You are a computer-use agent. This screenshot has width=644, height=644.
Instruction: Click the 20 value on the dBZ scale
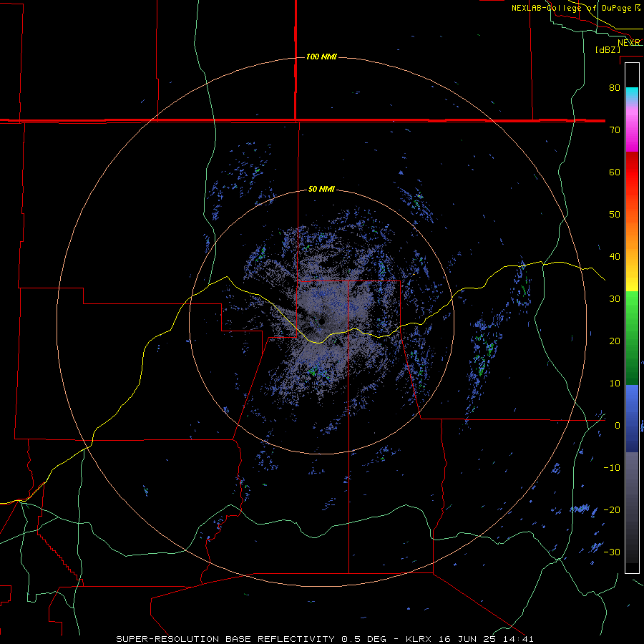click(x=615, y=341)
